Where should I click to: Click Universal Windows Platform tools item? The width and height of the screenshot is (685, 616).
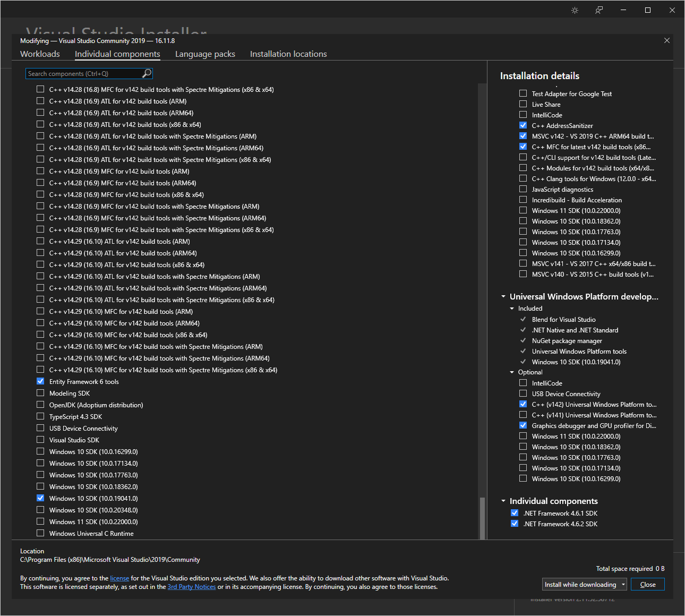coord(579,352)
